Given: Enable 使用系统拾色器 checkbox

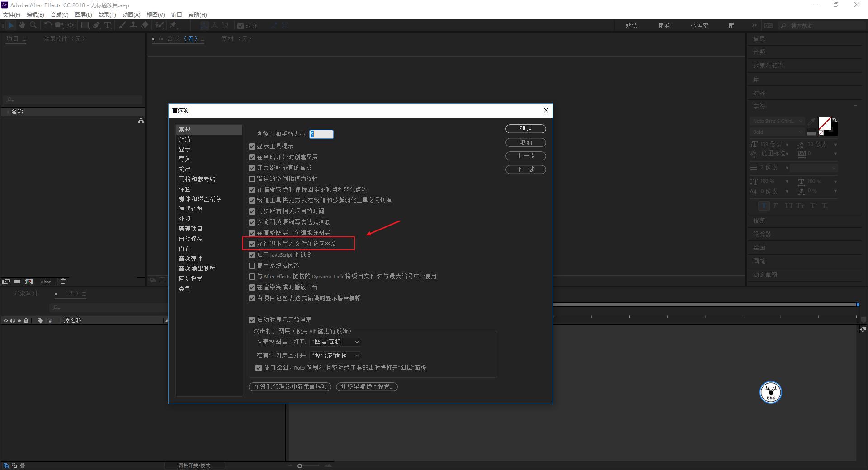Looking at the screenshot, I should click(252, 266).
